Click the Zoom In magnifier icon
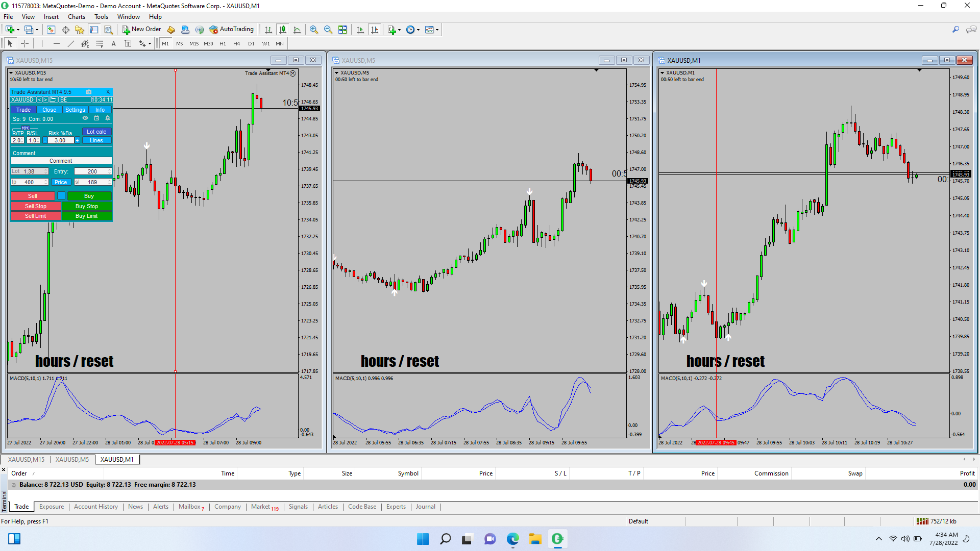Screen dimensions: 980x551 click(314, 30)
